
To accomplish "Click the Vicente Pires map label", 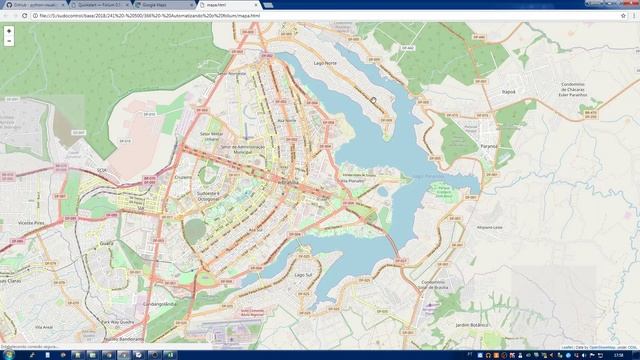I will (31, 223).
